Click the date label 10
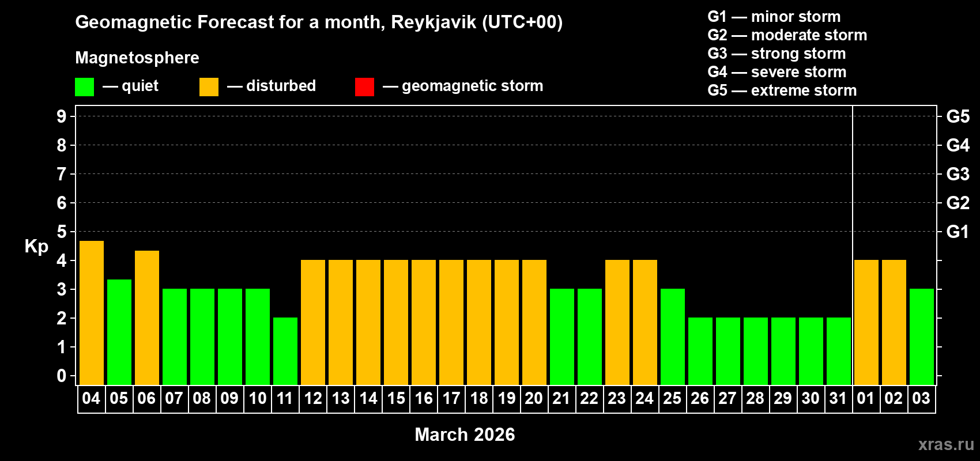Screen dimensions: 980x461 pos(257,399)
